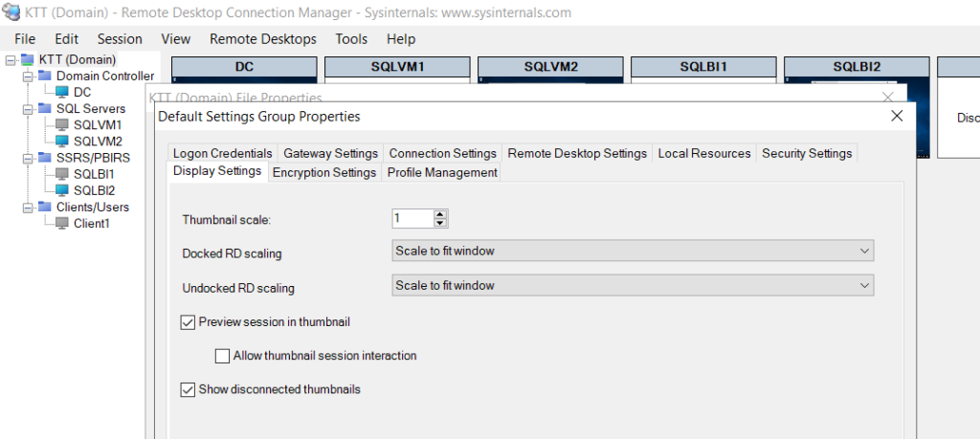Click the RDCMan app icon in title bar
The image size is (980, 439).
[11, 11]
